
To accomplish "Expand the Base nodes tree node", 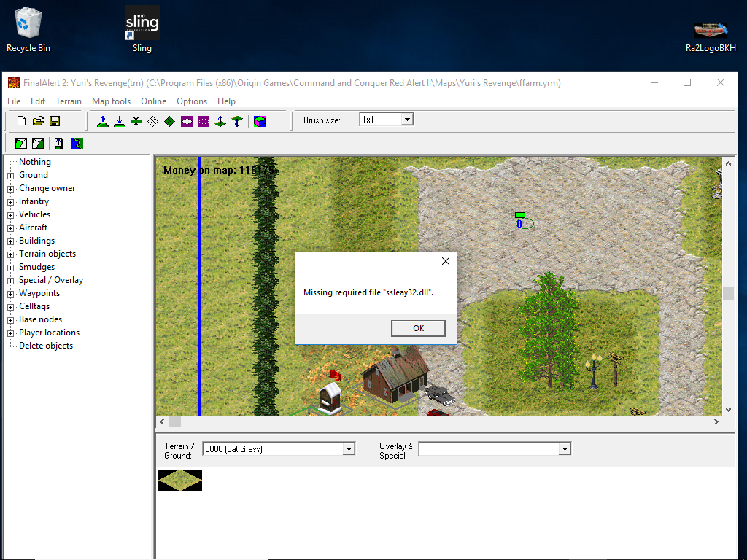I will pos(10,320).
